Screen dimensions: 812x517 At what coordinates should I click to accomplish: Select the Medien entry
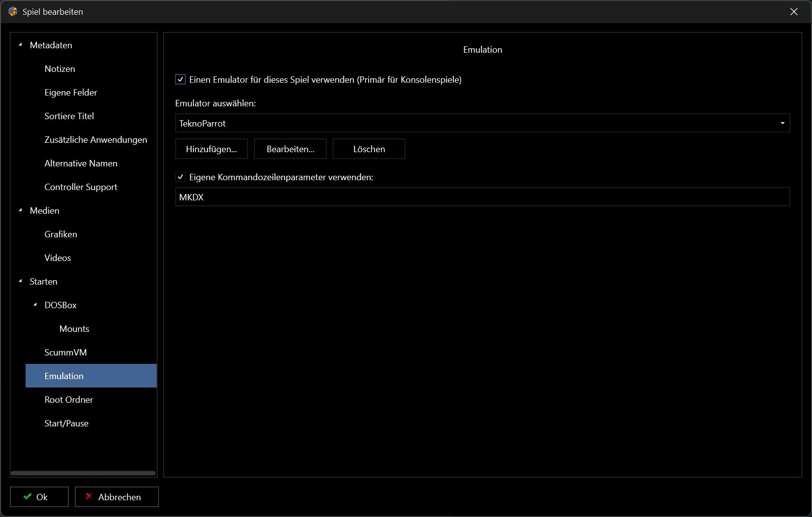click(44, 210)
